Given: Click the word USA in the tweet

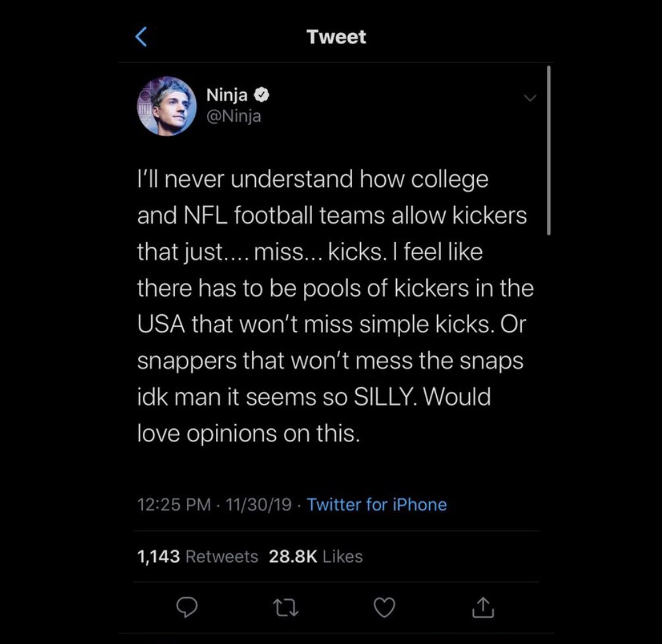Looking at the screenshot, I should pos(161,325).
